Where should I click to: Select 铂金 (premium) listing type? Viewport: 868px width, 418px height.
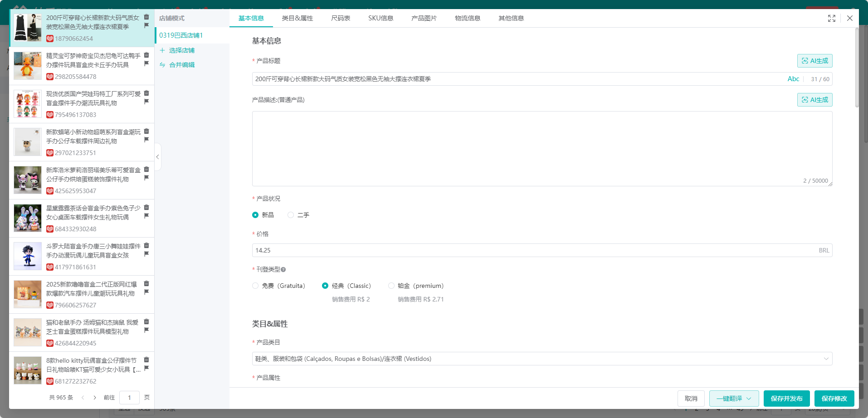click(391, 286)
